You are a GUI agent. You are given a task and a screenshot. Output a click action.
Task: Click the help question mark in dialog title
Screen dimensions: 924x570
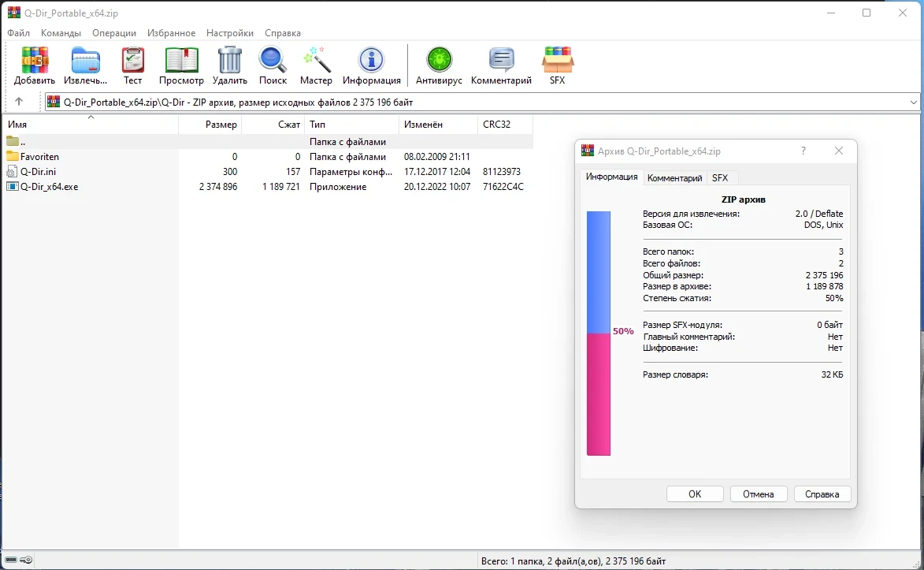tap(803, 151)
